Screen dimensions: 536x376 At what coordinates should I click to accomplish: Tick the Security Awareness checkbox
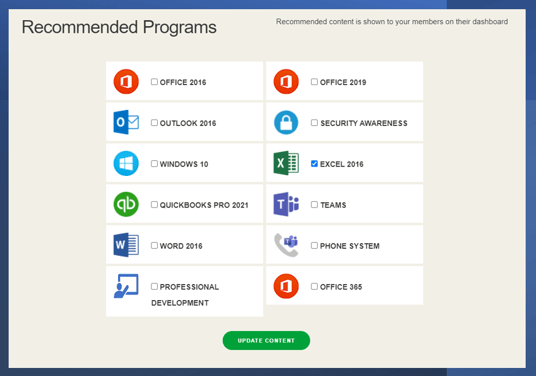click(314, 123)
